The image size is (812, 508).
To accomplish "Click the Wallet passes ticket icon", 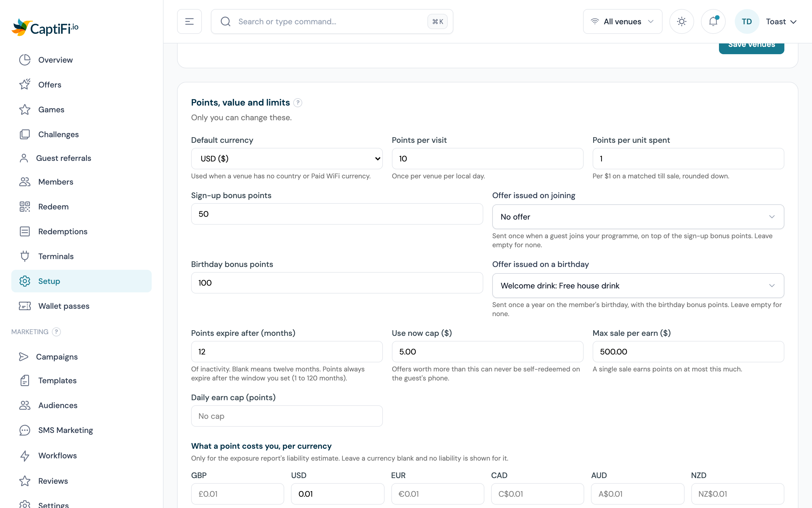I will [25, 306].
